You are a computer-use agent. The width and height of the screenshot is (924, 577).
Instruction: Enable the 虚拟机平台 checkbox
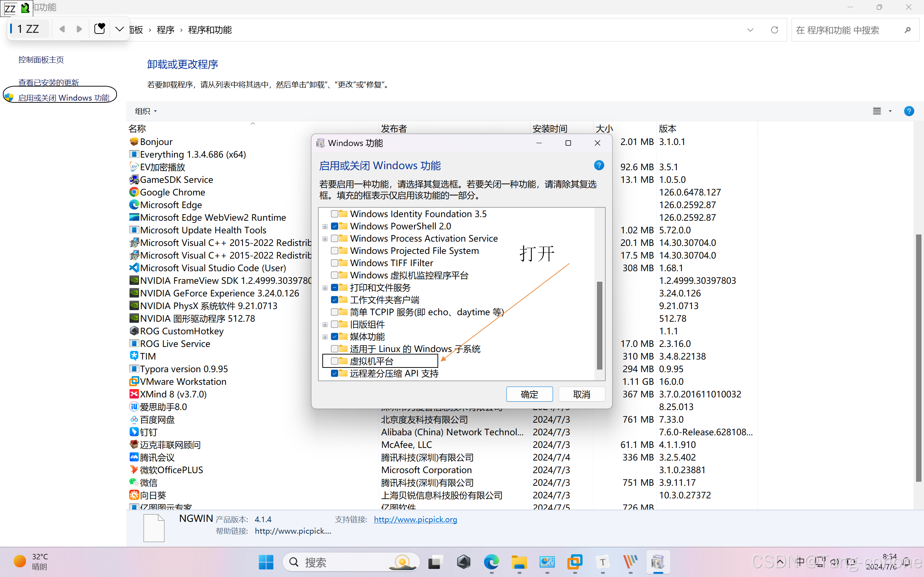(335, 361)
